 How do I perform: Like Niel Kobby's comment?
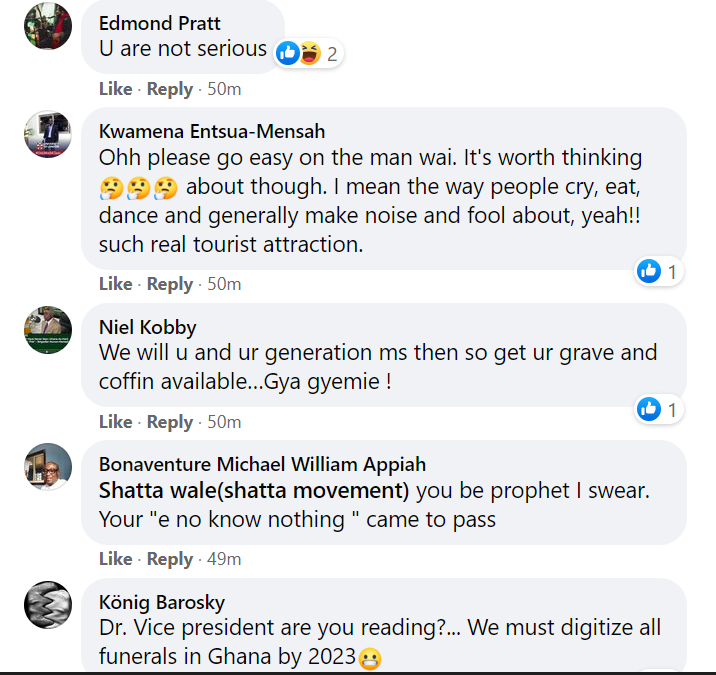tap(115, 422)
